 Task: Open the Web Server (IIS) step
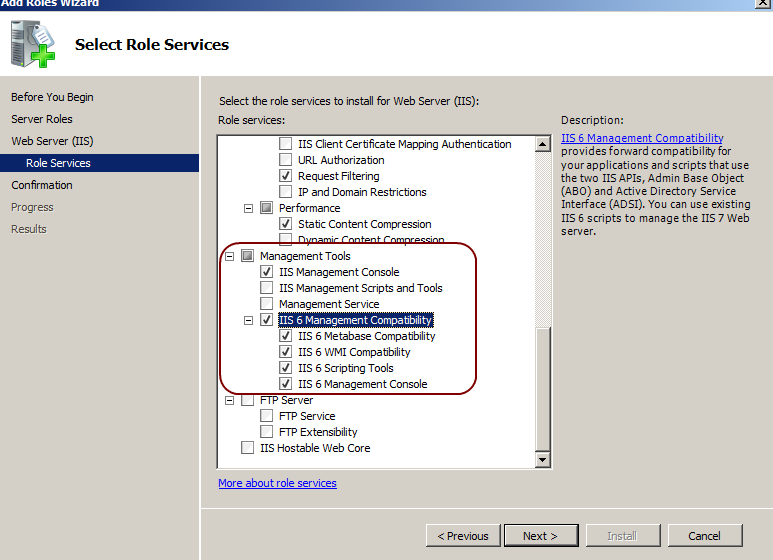coord(52,141)
